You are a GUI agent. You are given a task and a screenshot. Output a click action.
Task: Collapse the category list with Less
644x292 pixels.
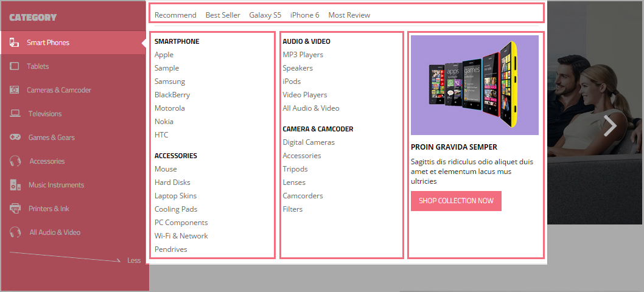tap(134, 260)
